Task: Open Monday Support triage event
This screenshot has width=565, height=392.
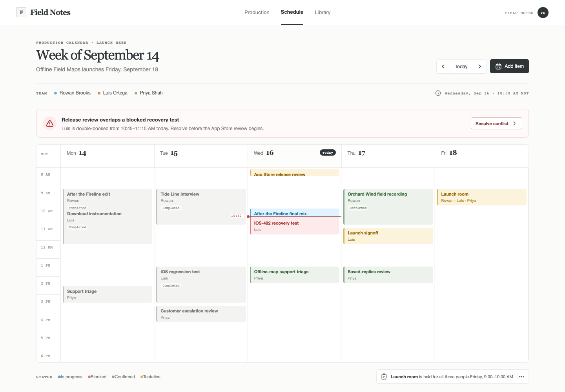Action: tap(108, 294)
